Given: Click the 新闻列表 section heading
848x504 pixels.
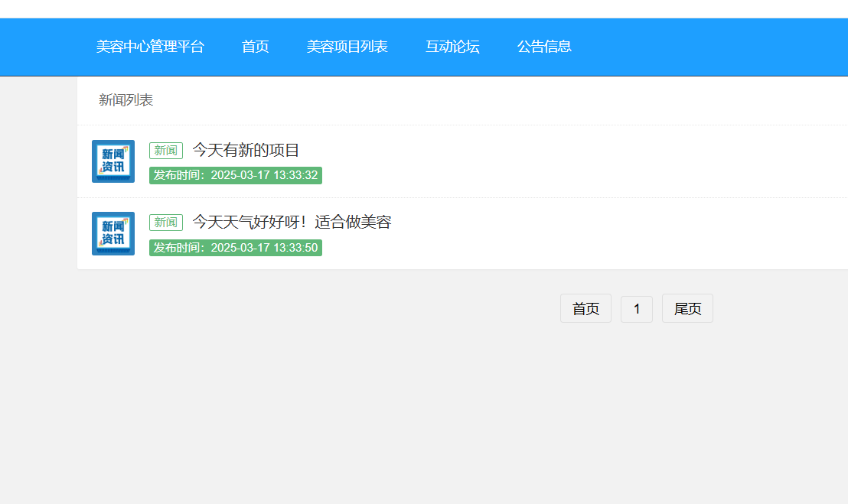Looking at the screenshot, I should coord(126,100).
